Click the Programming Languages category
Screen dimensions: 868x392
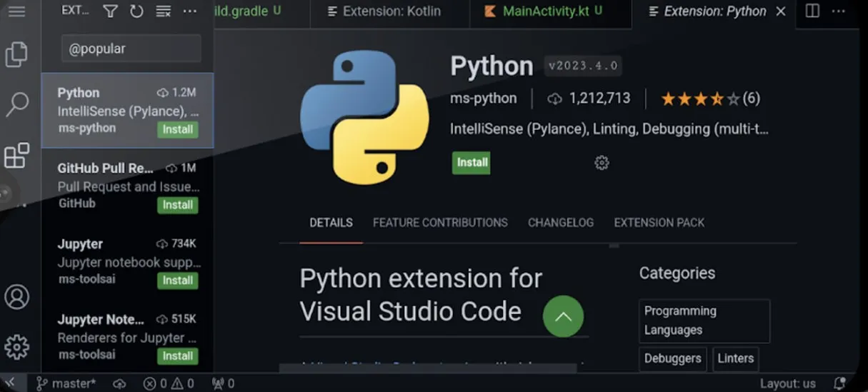pos(704,321)
